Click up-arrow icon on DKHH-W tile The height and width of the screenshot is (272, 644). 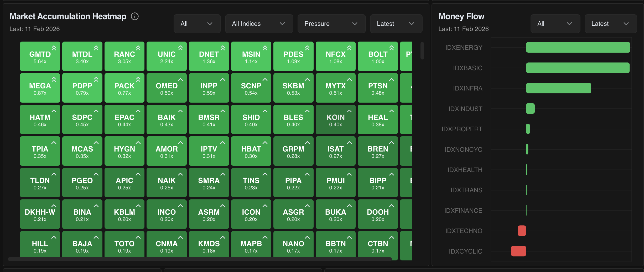(54, 206)
